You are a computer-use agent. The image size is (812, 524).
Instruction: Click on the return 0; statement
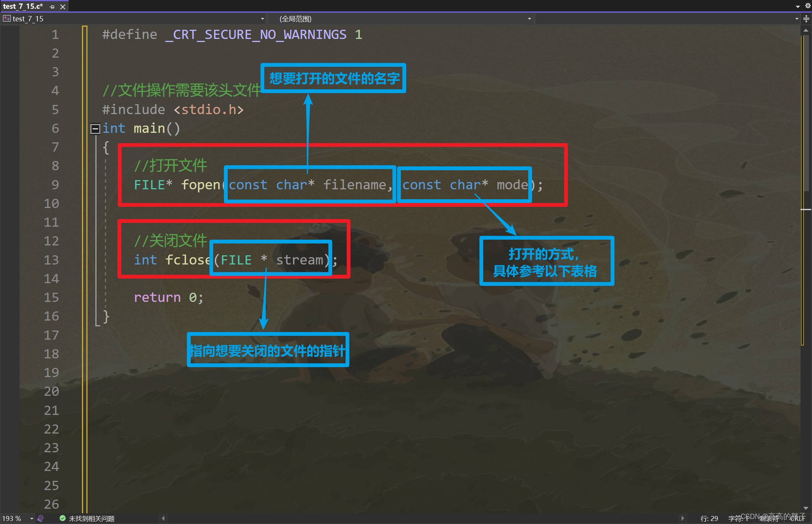click(169, 298)
